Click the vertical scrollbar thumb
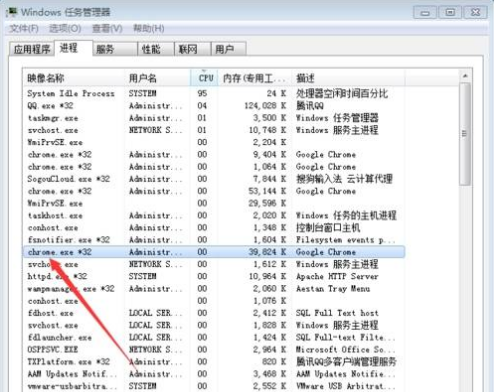Screen dimensions: 494x392 pos(465,134)
